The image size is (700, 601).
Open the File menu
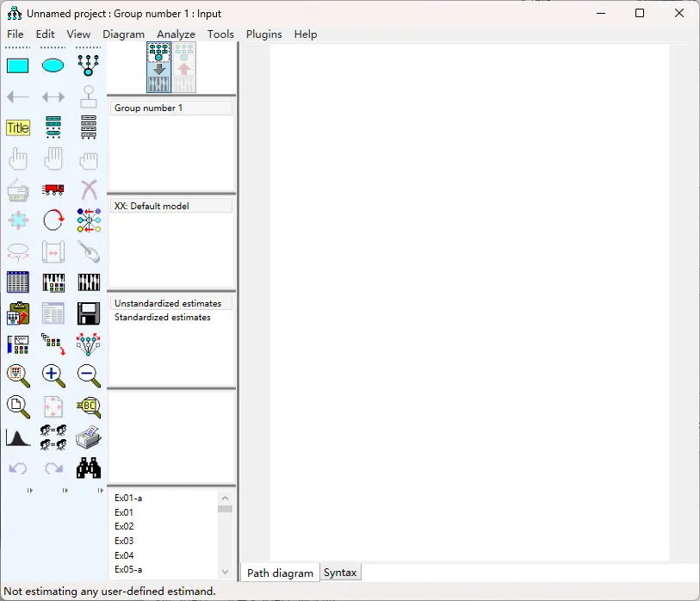pos(15,34)
